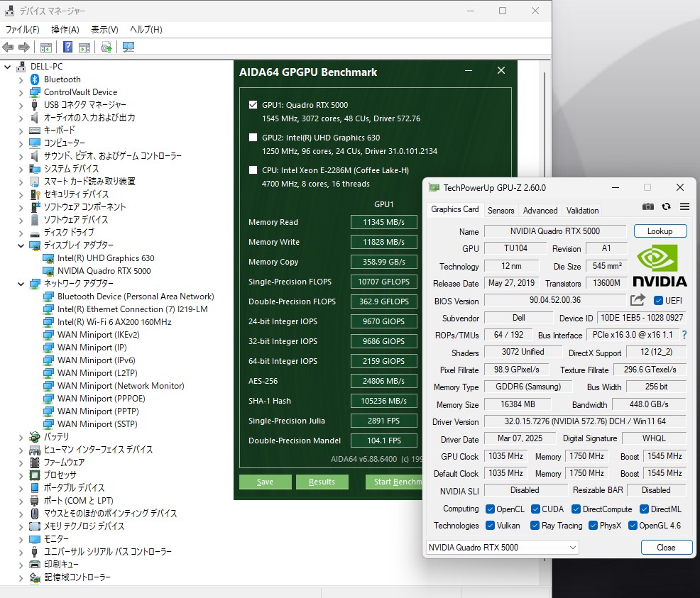Click the キーボード keyboard category icon

point(34,131)
